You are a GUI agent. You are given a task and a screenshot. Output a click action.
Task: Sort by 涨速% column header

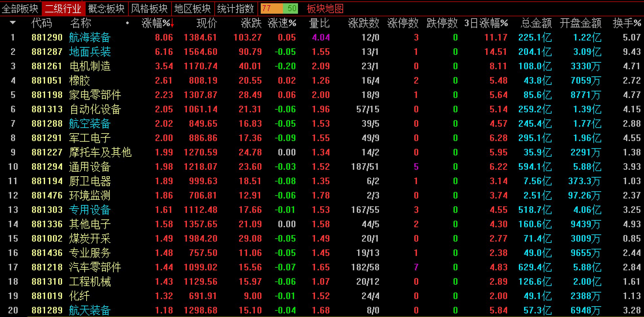coord(282,23)
